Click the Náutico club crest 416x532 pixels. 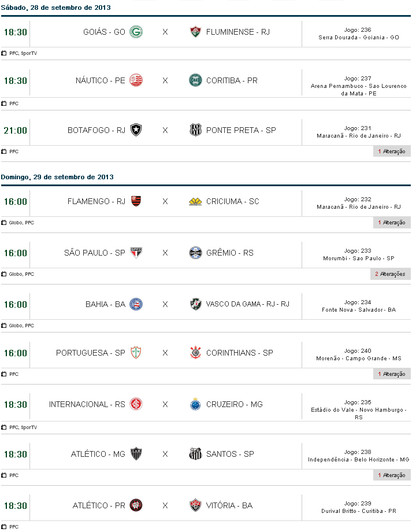[x=136, y=80]
